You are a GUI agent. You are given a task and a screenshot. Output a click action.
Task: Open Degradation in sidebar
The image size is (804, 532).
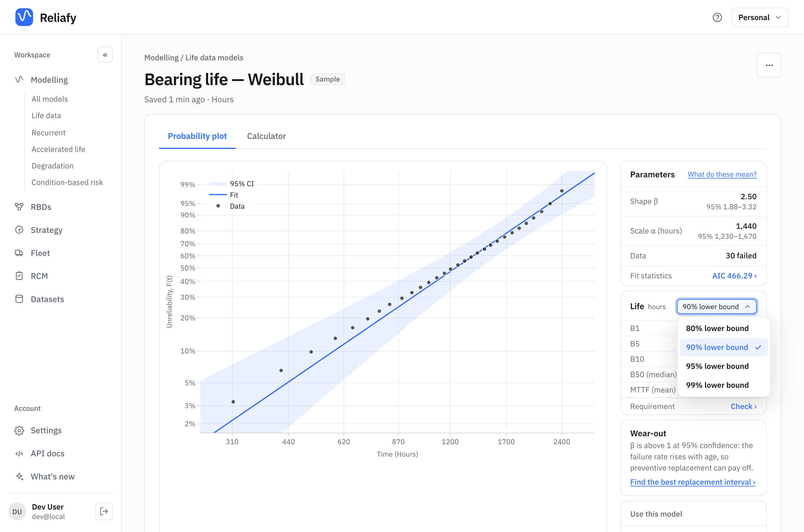pos(53,166)
